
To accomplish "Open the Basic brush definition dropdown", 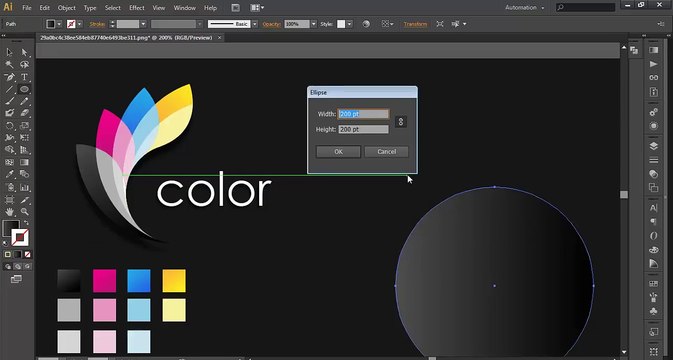I will pos(255,24).
